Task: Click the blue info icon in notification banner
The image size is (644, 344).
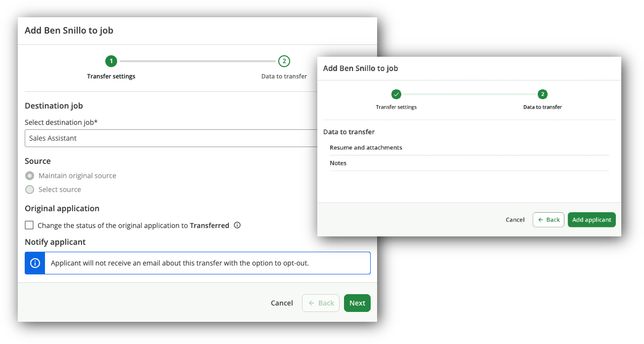Action: click(x=35, y=263)
